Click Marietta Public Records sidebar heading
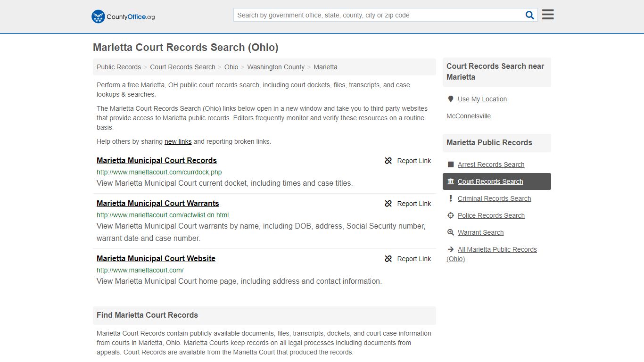This screenshot has height=362, width=644. tap(489, 142)
